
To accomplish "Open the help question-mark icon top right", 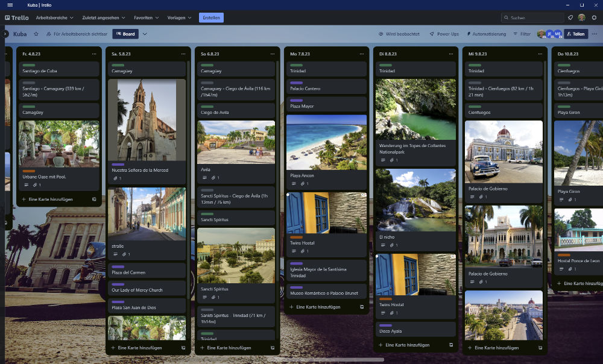I will click(x=594, y=17).
